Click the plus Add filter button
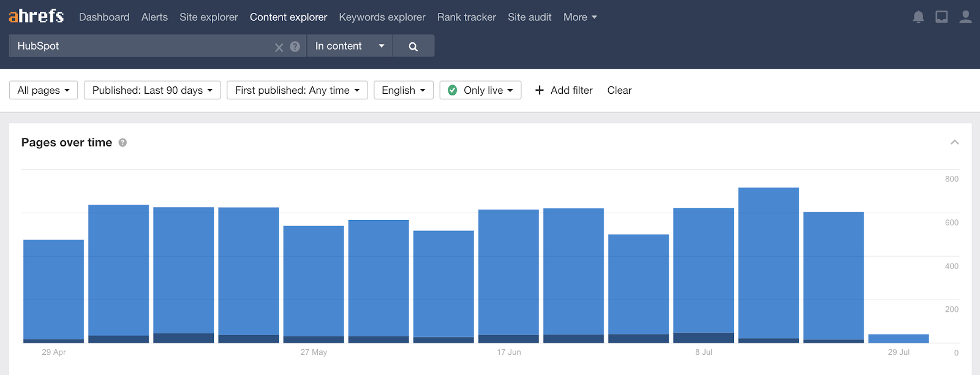This screenshot has height=375, width=980. [563, 90]
